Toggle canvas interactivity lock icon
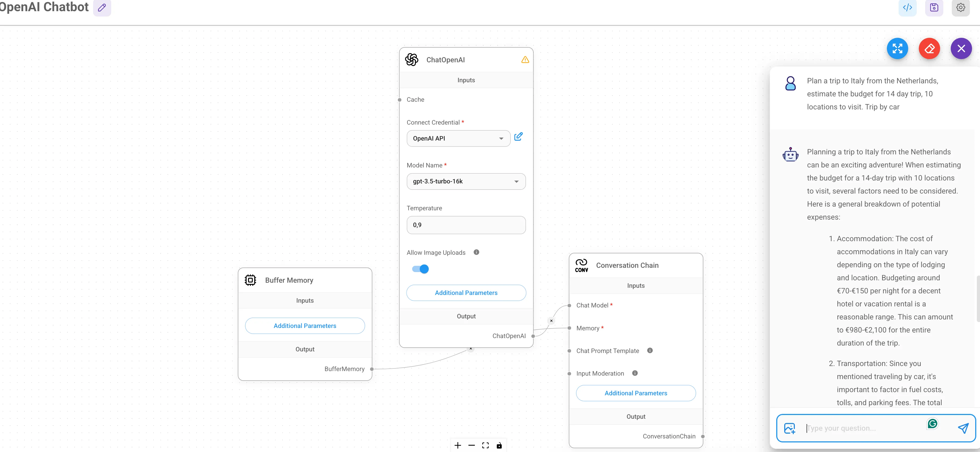980x452 pixels. coord(499,446)
